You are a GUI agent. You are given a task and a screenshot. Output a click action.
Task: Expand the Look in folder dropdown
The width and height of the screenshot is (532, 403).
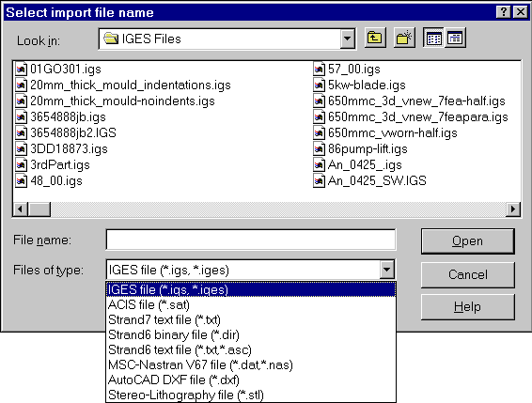coord(347,39)
